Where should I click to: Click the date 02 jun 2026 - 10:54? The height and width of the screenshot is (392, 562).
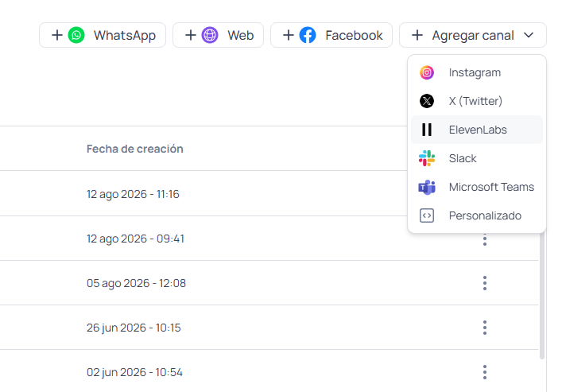(x=135, y=372)
